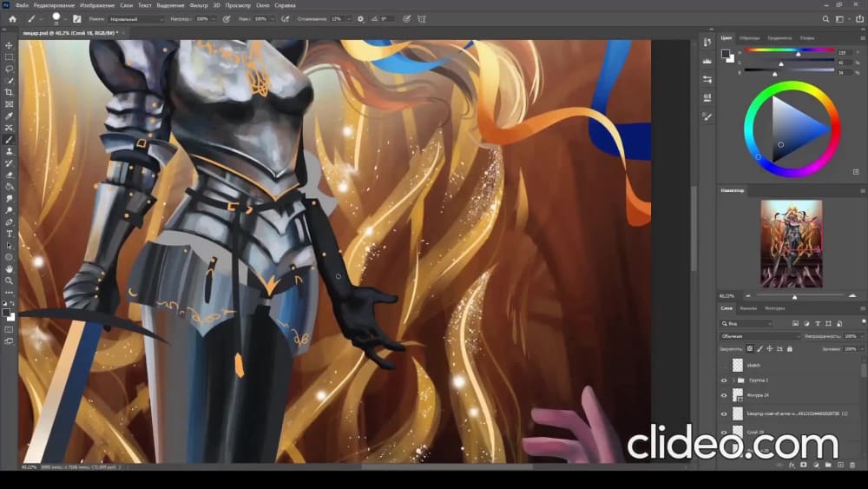Open the search icon in the options bar
Viewport: 868px width, 489px height.
point(825,19)
